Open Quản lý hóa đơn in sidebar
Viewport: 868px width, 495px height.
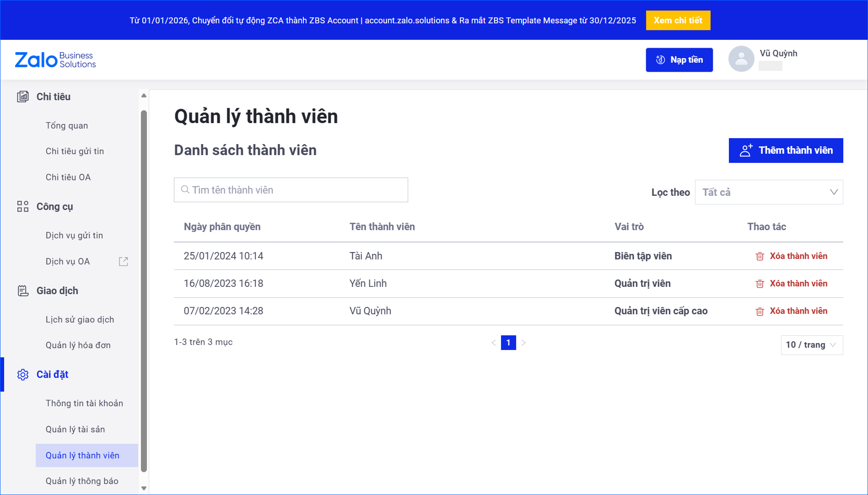click(78, 345)
